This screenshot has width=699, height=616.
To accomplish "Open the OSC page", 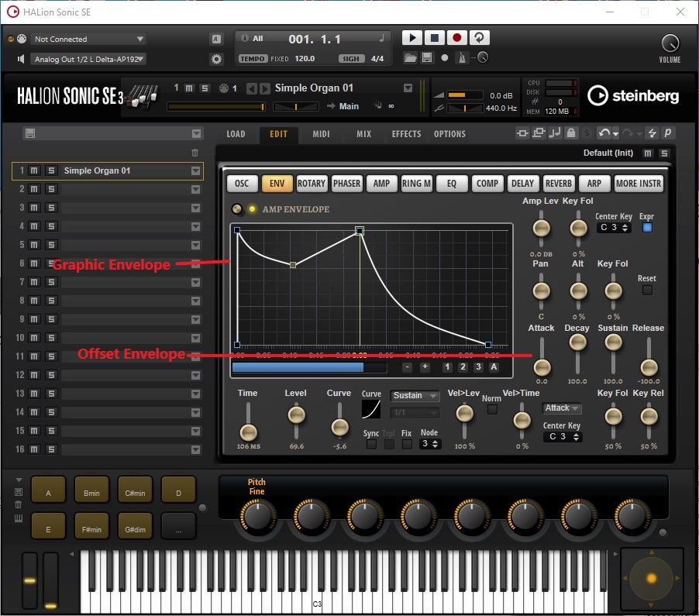I will (x=242, y=183).
